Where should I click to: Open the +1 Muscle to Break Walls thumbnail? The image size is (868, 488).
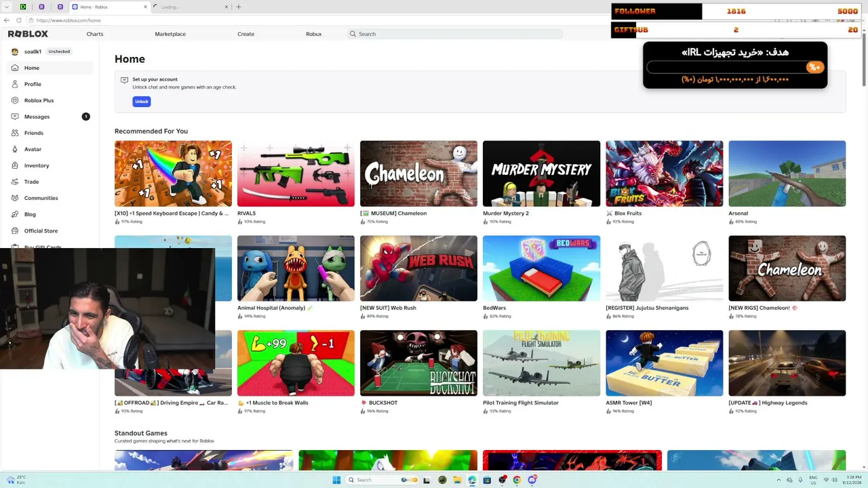point(296,363)
